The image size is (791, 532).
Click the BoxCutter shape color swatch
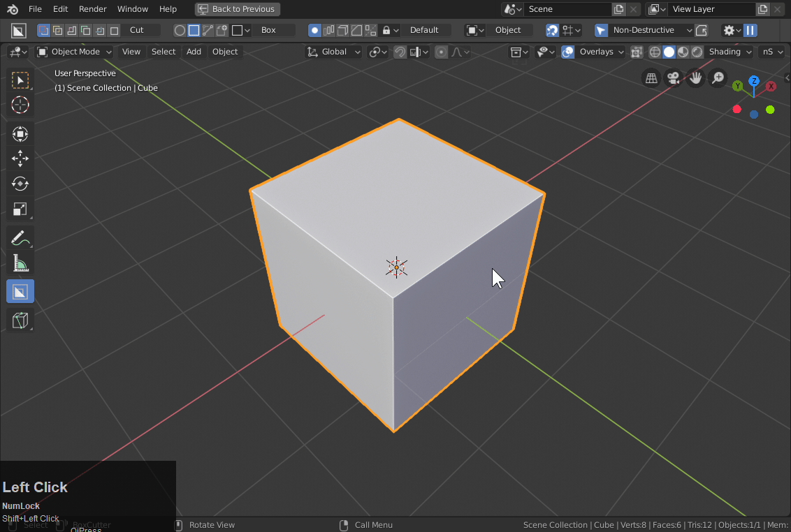(x=238, y=30)
